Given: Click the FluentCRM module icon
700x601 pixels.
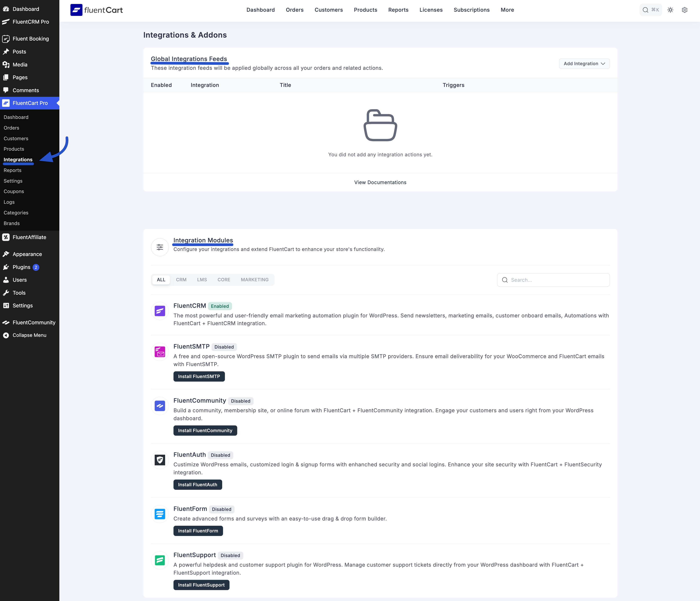Looking at the screenshot, I should (x=160, y=311).
